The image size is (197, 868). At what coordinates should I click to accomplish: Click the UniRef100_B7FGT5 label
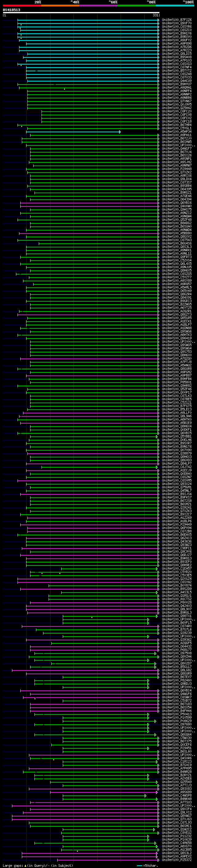pyautogui.click(x=176, y=406)
